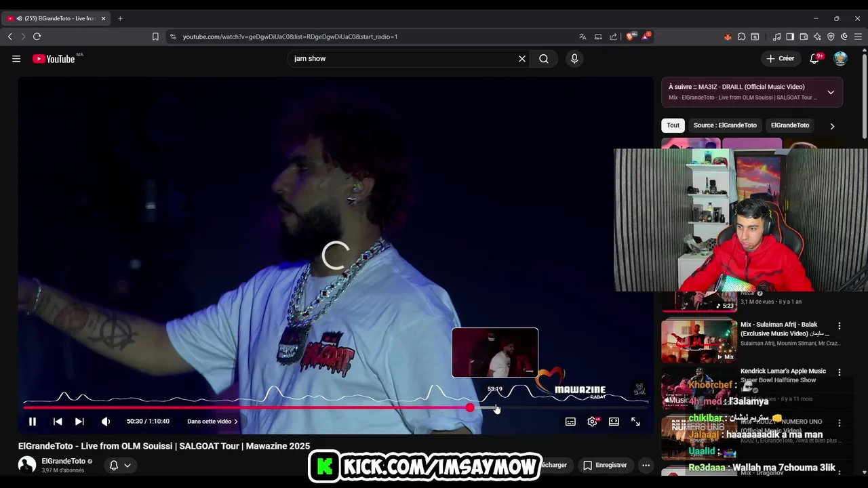
Task: Enter fullscreen mode
Action: 635,422
